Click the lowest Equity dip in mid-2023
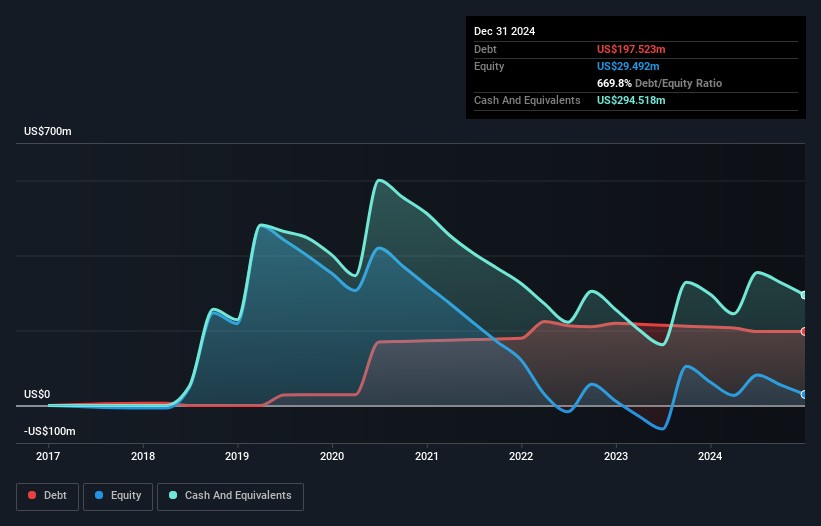821x526 pixels. [x=662, y=429]
